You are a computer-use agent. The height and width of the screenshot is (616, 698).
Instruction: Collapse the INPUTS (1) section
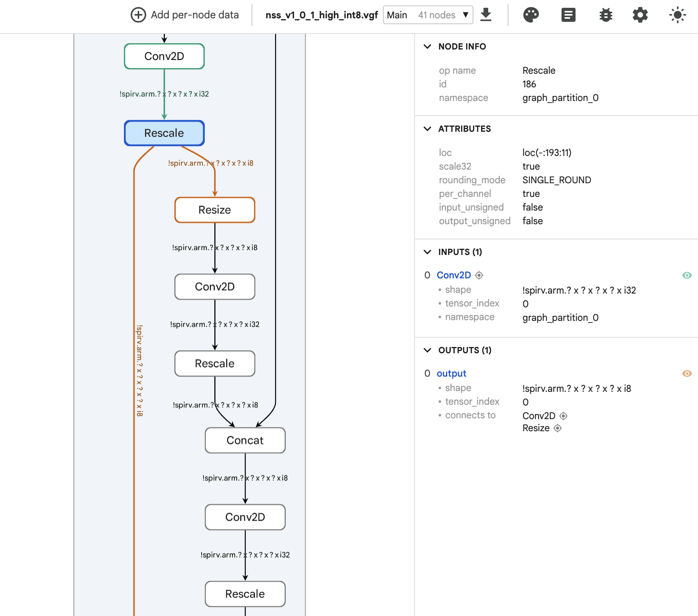tap(427, 252)
